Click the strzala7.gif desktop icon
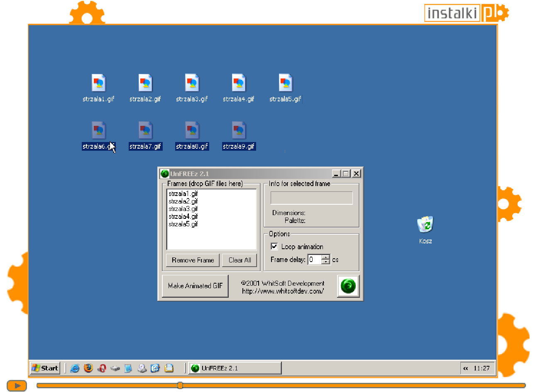 pyautogui.click(x=145, y=131)
